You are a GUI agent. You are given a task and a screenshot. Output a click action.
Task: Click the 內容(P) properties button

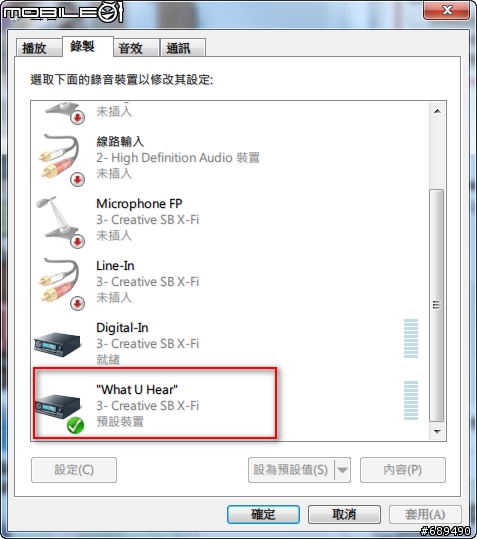click(x=403, y=470)
